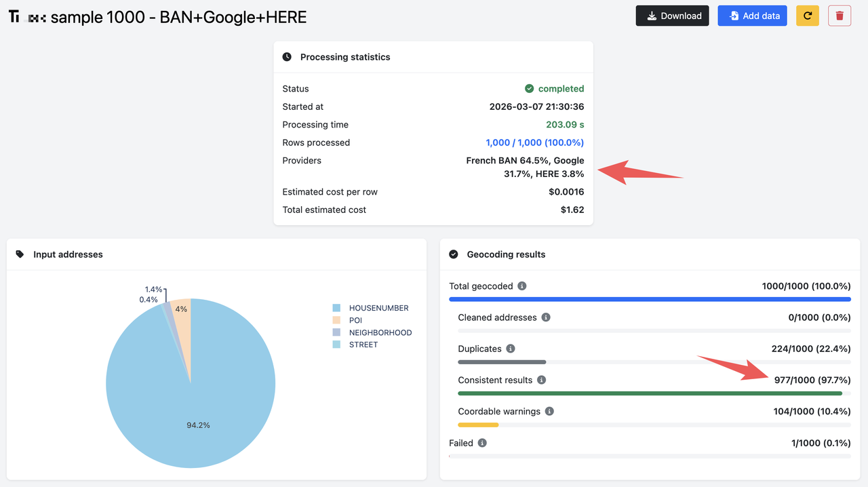Click the green completed status icon

(530, 88)
